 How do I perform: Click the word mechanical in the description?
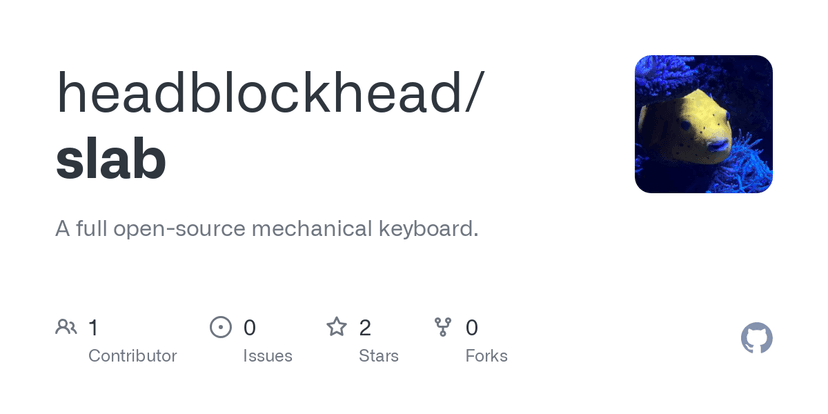click(x=311, y=229)
